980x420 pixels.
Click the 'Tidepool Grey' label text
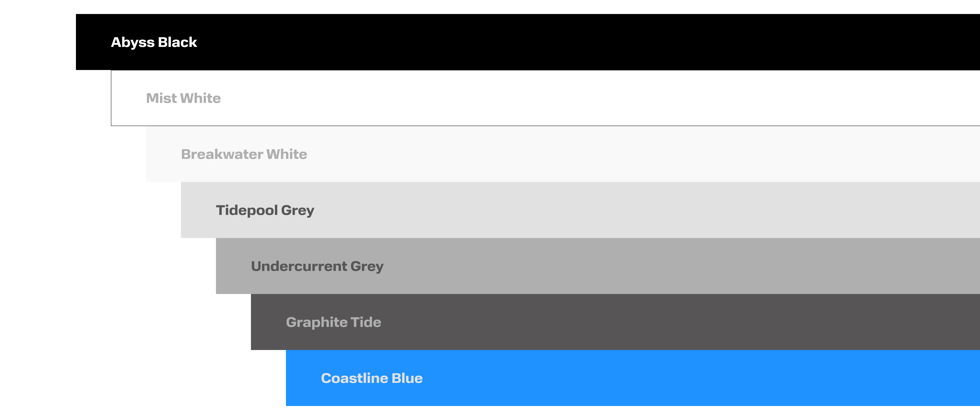click(x=265, y=210)
